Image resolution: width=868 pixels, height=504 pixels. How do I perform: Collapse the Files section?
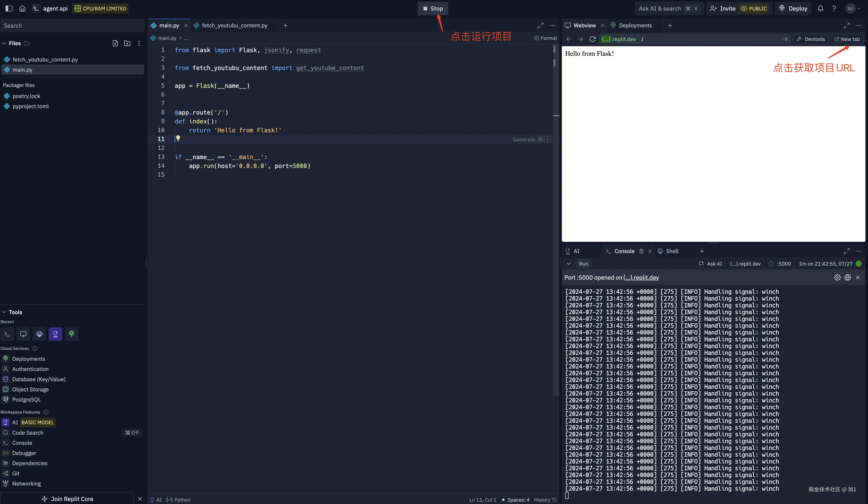(4, 43)
